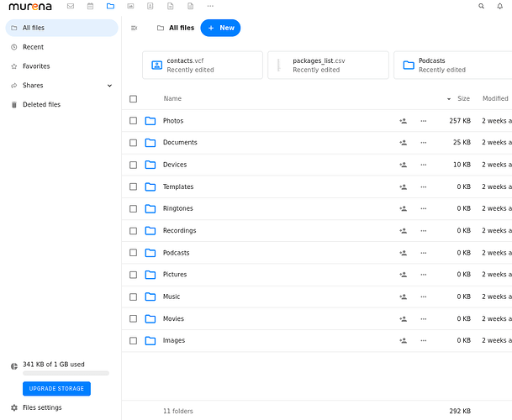Open recently edited Podcasts card

(453, 65)
